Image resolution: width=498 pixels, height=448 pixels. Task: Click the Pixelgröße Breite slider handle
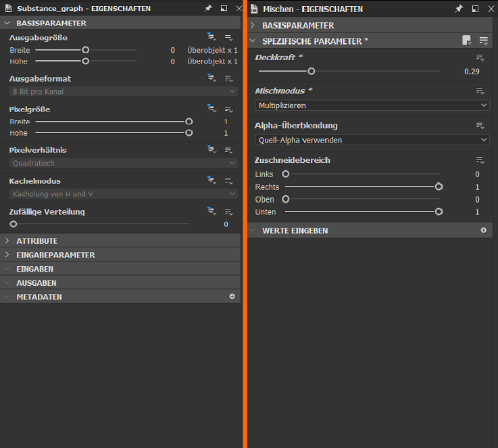click(x=189, y=122)
